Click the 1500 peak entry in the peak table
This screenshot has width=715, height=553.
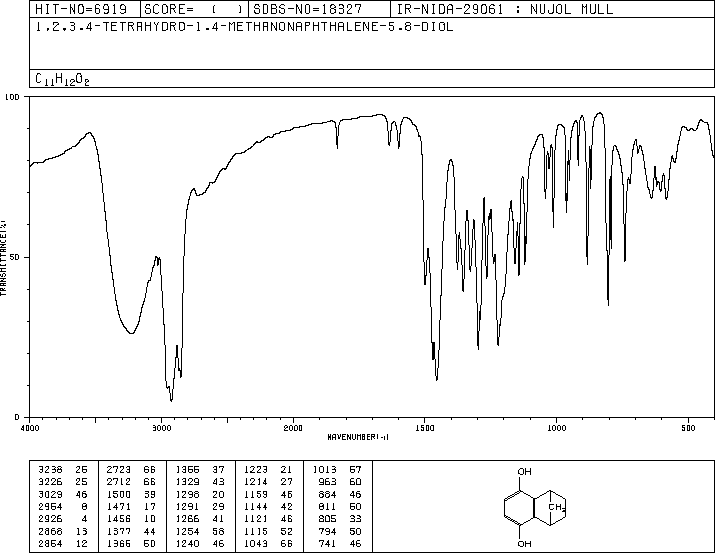[x=131, y=494]
